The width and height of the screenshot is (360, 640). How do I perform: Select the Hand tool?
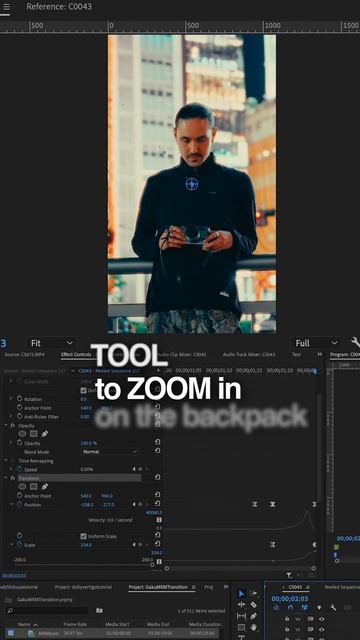(253, 627)
